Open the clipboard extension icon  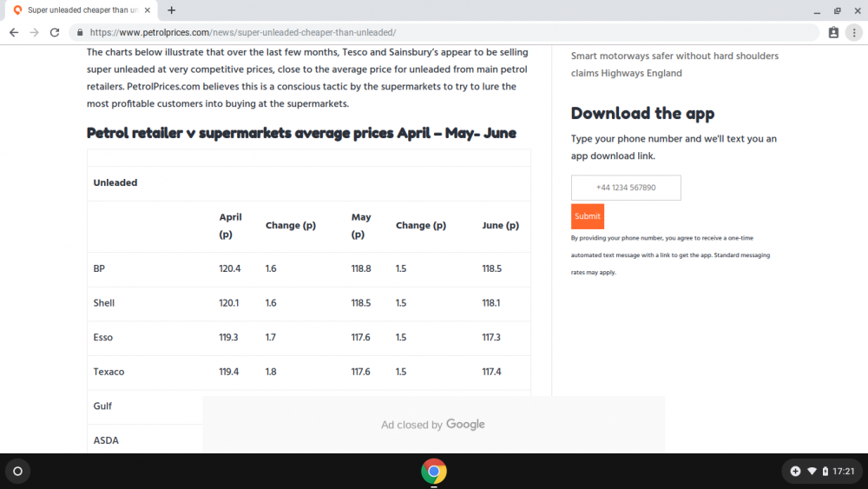click(833, 33)
